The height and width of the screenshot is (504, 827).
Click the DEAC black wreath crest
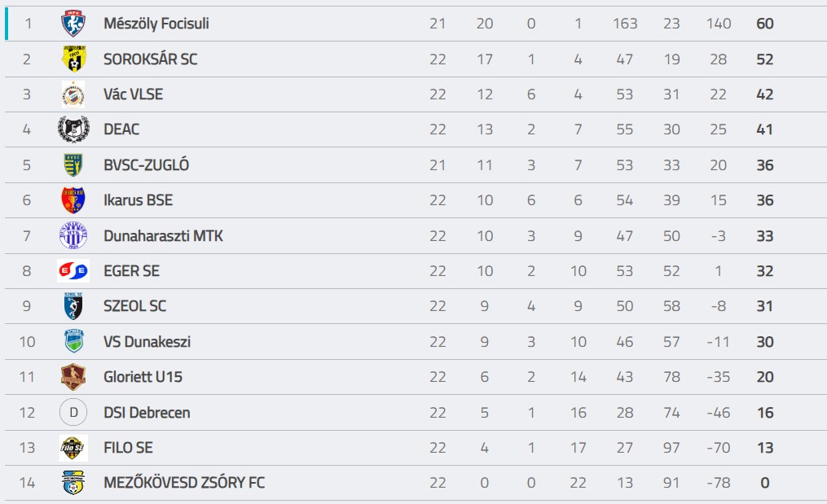click(73, 129)
